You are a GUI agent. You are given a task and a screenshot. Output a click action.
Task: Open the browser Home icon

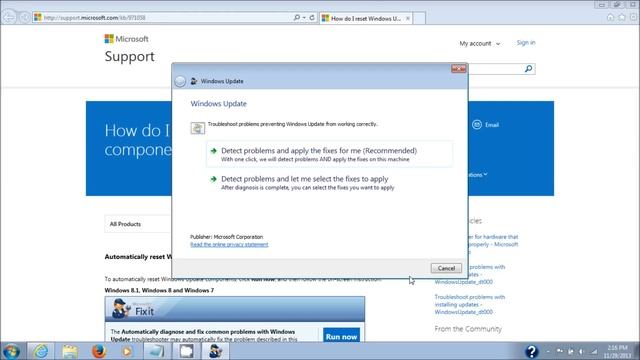[610, 17]
